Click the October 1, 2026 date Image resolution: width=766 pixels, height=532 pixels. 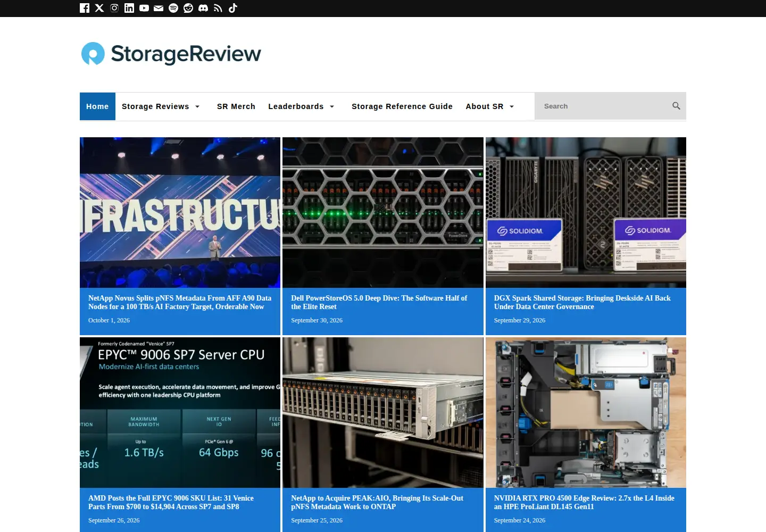109,320
